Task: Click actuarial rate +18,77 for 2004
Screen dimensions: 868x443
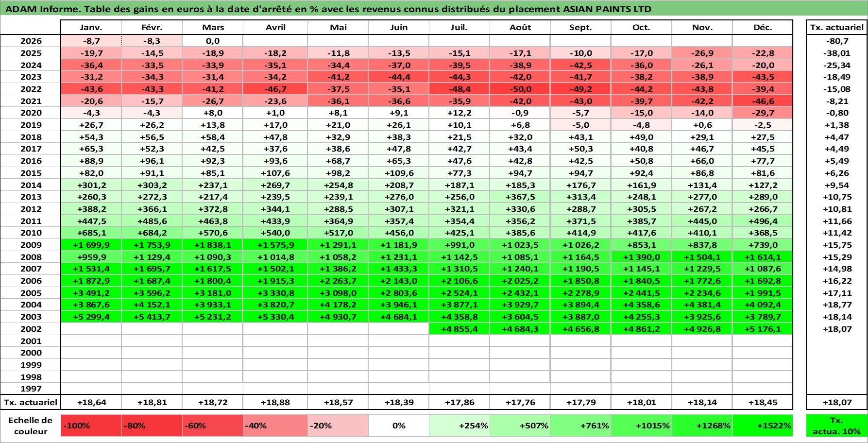Action: (837, 305)
